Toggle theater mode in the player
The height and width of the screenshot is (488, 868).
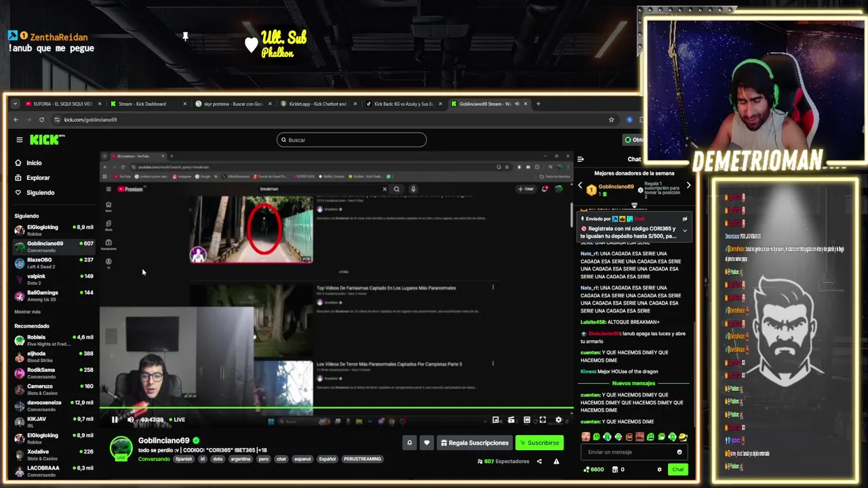click(527, 420)
